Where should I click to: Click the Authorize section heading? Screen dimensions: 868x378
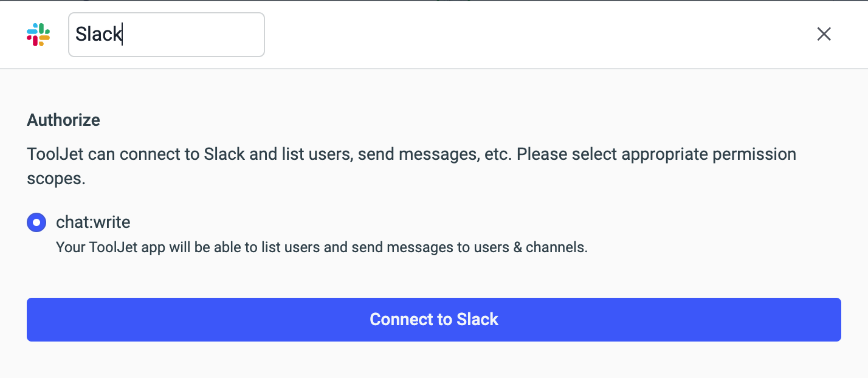(63, 120)
